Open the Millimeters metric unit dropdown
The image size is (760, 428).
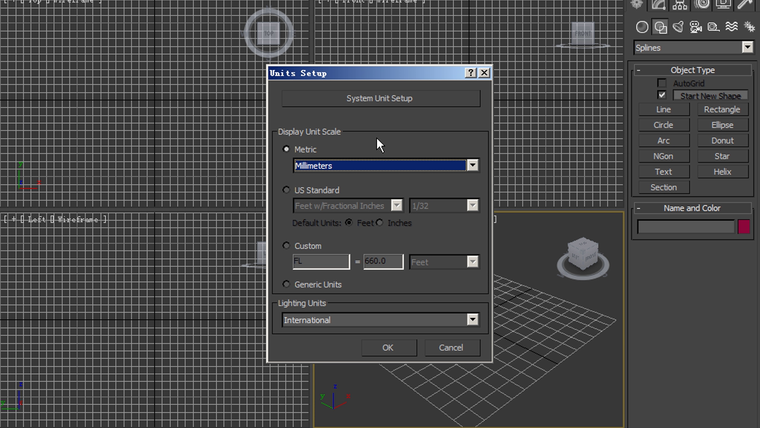pyautogui.click(x=472, y=165)
